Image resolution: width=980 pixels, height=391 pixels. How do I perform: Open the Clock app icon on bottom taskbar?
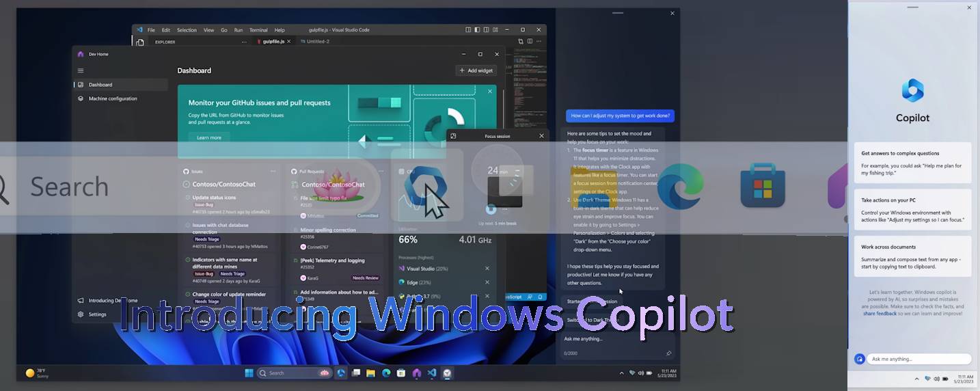pos(447,373)
